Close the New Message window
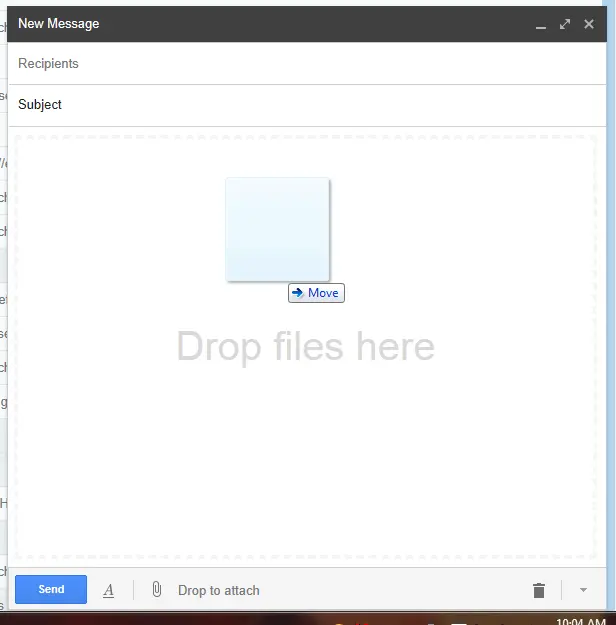 click(589, 24)
